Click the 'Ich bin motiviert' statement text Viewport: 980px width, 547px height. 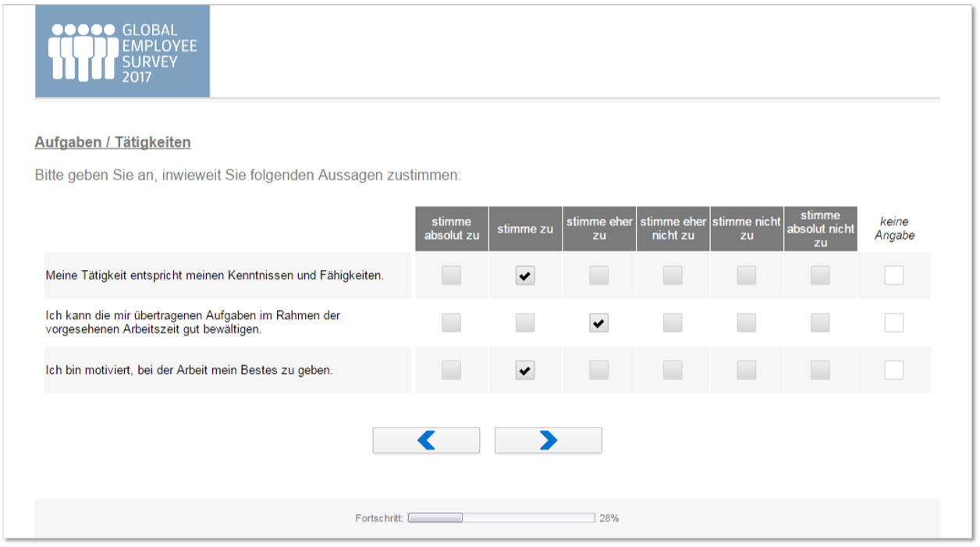(x=189, y=371)
